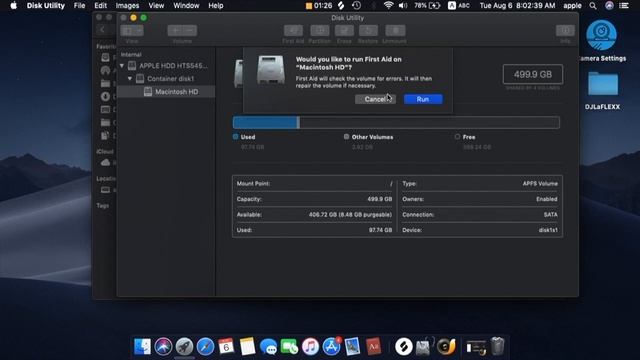Viewport: 640px width, 360px height.
Task: Click the Time Machine menu bar icon
Action: pyautogui.click(x=356, y=6)
